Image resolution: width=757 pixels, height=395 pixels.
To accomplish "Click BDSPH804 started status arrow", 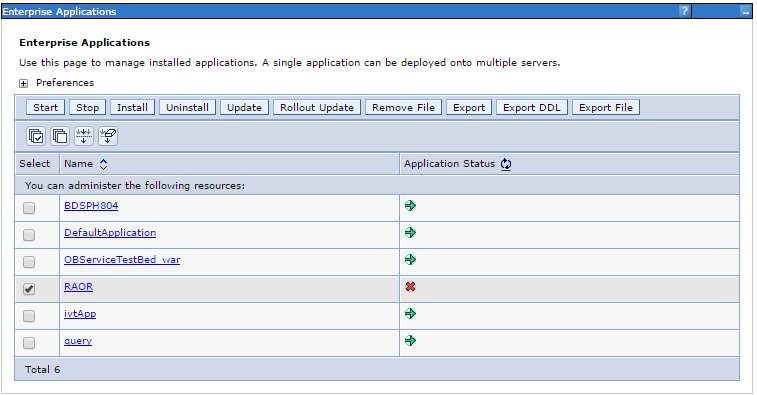I will (410, 206).
